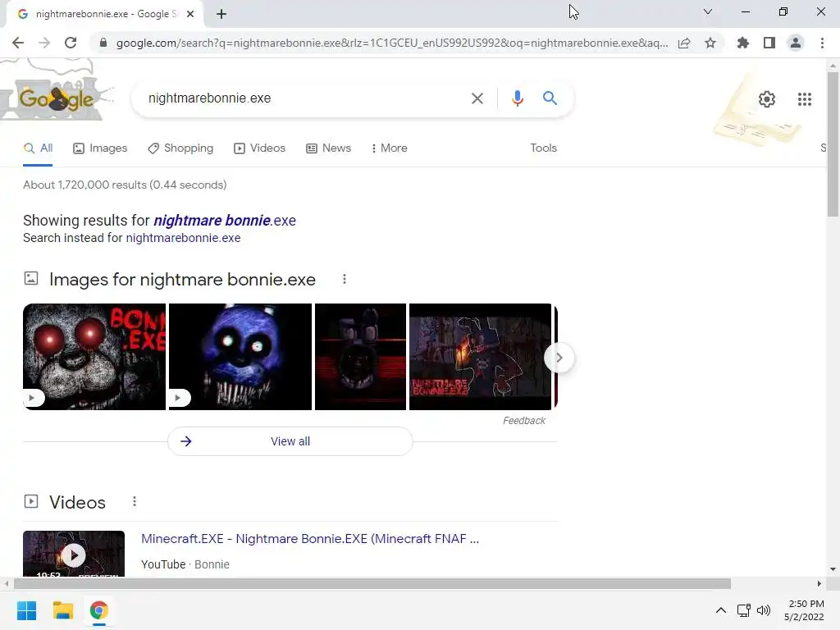Viewport: 840px width, 630px height.
Task: Bookmark this tab with star icon
Action: 710,43
